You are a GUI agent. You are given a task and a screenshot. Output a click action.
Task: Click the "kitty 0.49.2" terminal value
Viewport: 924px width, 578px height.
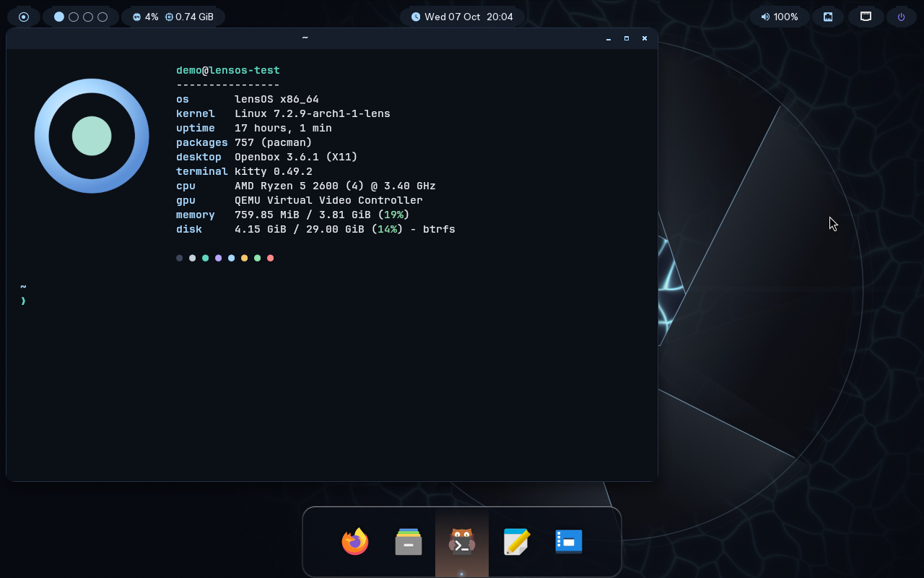click(274, 171)
